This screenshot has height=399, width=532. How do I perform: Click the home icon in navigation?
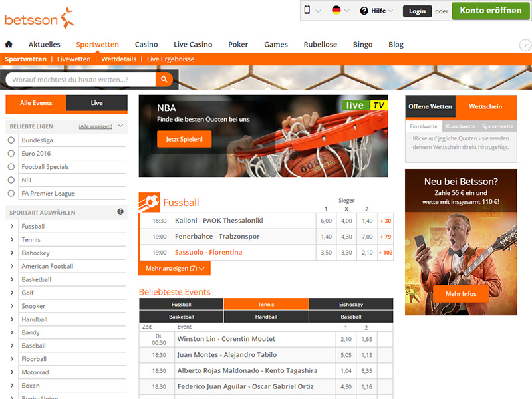[x=9, y=44]
